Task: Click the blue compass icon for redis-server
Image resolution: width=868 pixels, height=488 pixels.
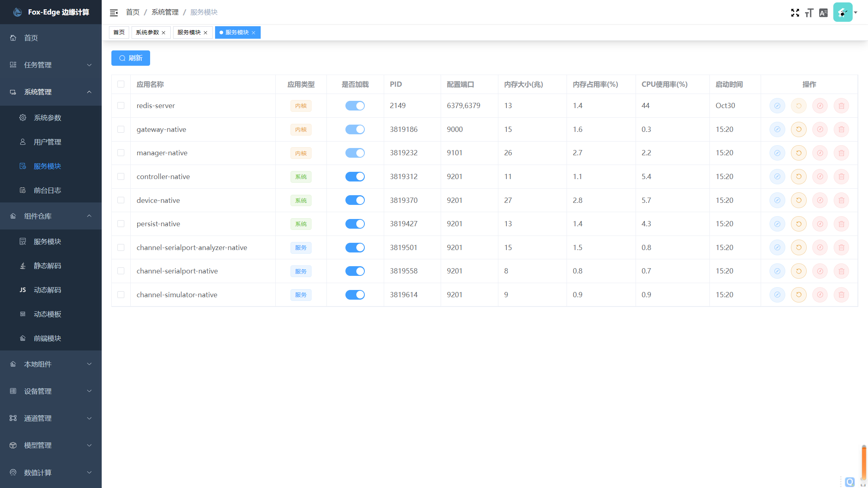Action: tap(777, 106)
